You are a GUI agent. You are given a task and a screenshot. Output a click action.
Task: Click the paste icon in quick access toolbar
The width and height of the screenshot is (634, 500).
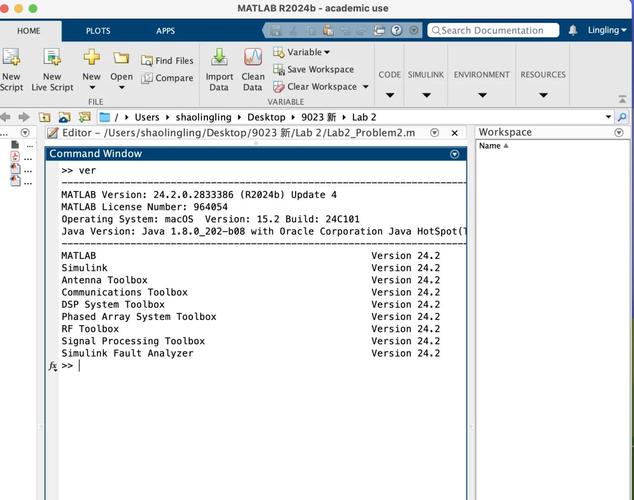point(328,30)
